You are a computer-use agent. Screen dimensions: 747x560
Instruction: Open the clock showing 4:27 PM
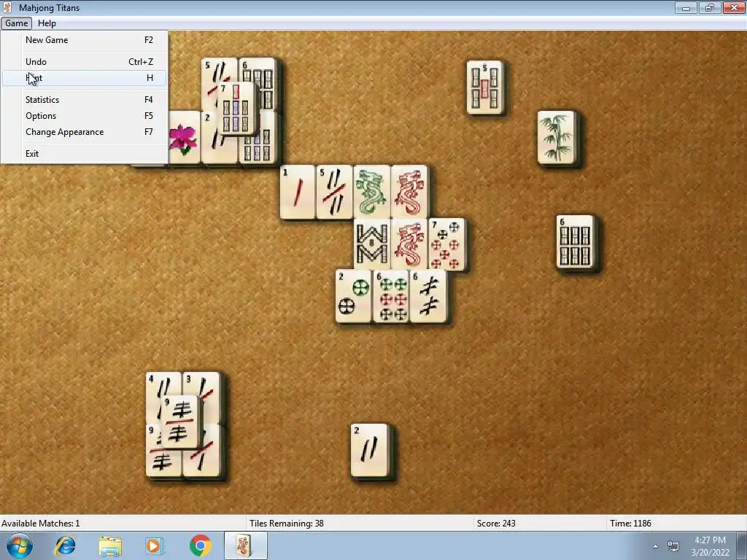710,546
